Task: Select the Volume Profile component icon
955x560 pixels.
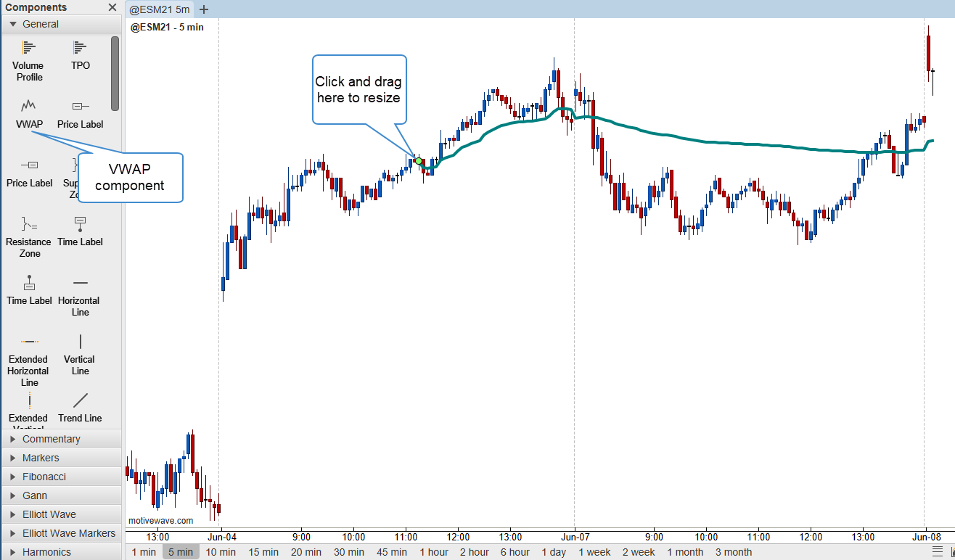Action: coord(29,49)
